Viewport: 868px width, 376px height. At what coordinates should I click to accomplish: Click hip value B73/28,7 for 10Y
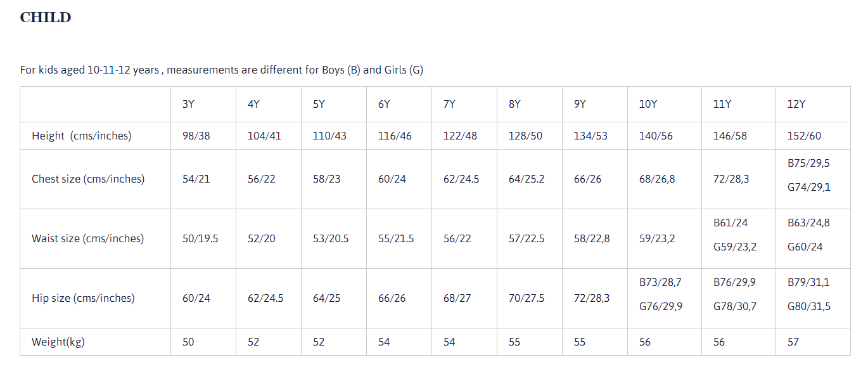[x=660, y=282]
